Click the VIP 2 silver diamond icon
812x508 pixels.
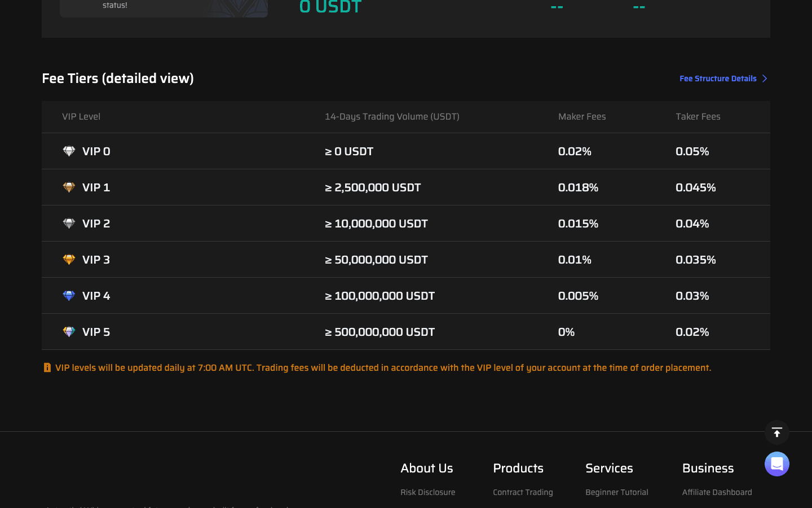[69, 224]
